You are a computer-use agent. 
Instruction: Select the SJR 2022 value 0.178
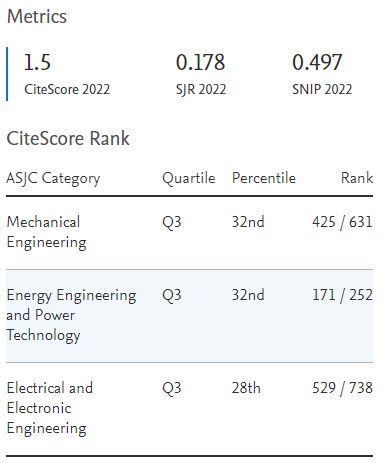200,62
